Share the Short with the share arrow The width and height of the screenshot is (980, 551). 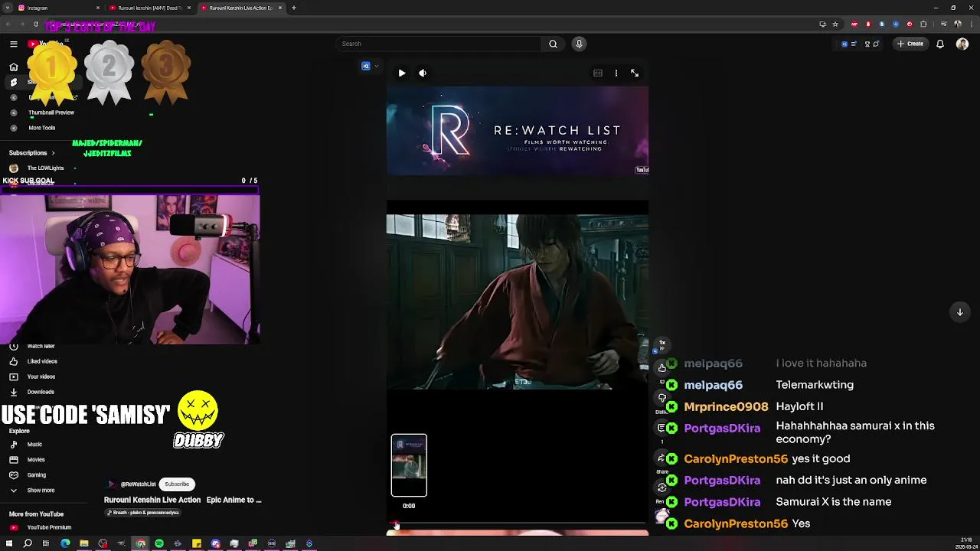tap(662, 458)
